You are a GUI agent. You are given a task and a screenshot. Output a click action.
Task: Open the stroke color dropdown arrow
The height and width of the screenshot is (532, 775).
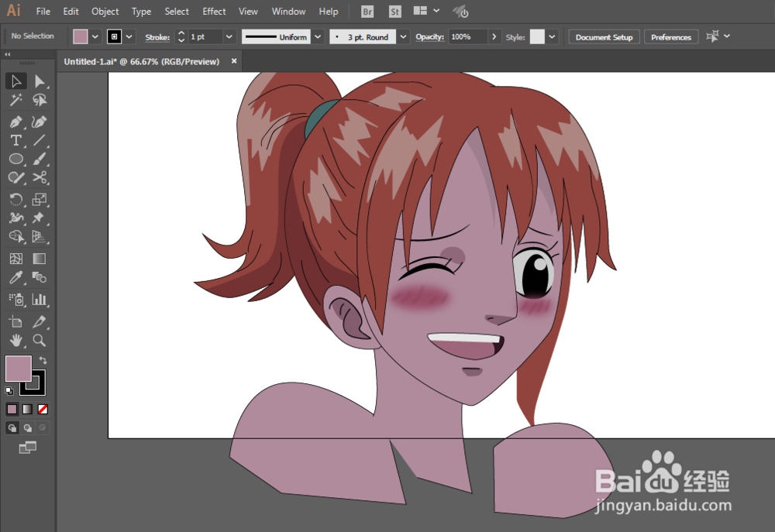tap(129, 36)
